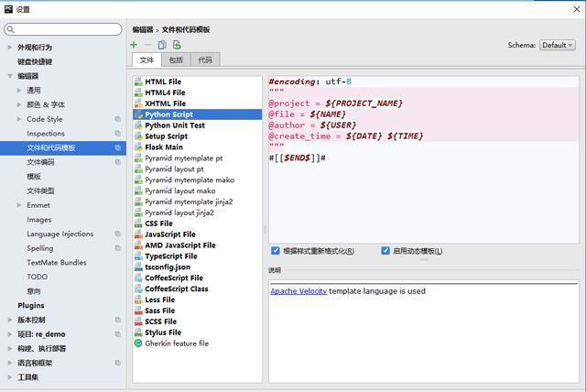Open TODO settings page
This screenshot has width=586, height=392.
coord(37,277)
